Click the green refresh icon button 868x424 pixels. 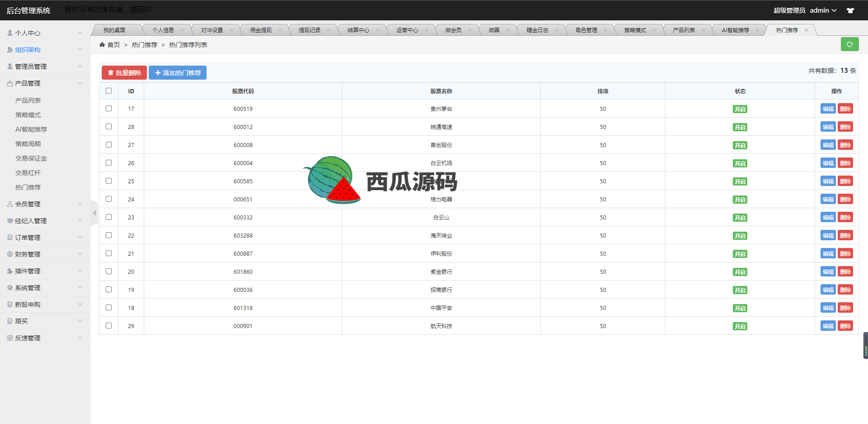click(x=849, y=44)
